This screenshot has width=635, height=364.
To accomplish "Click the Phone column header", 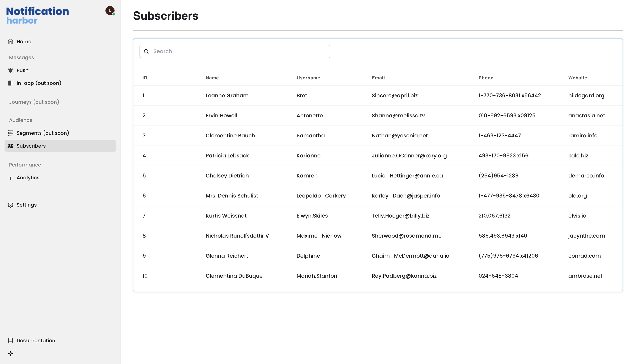I will 486,78.
